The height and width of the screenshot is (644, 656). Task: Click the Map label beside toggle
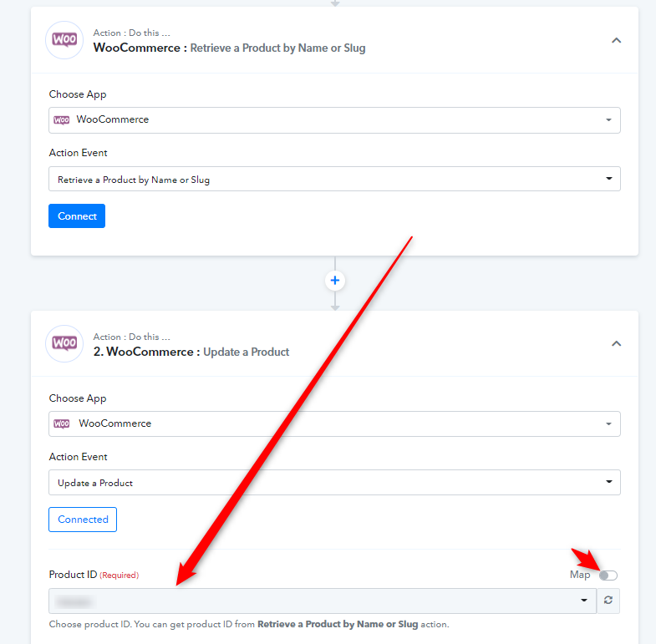(x=580, y=575)
